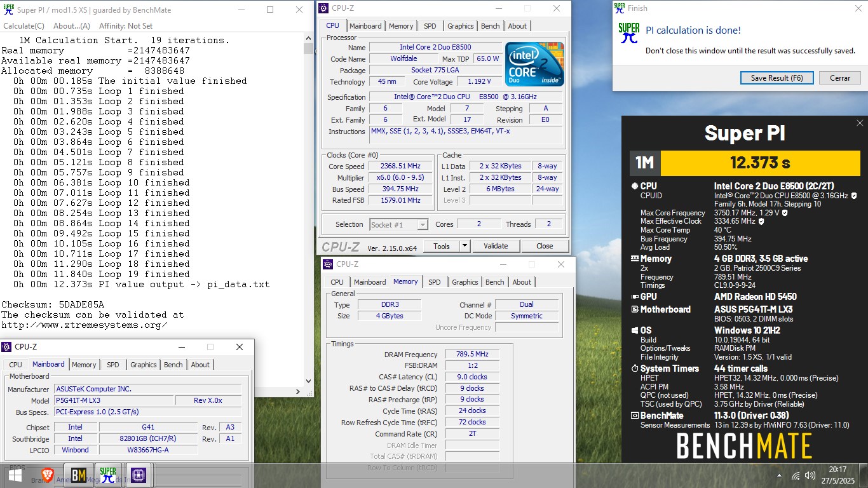Switch to BenchMate on the taskbar

pyautogui.click(x=78, y=475)
